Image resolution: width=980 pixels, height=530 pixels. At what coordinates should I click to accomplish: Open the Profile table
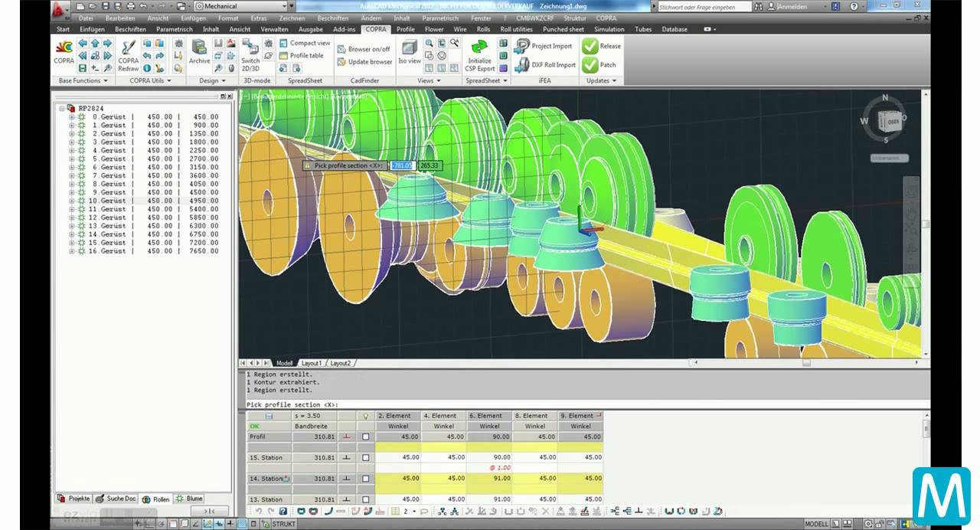point(301,55)
